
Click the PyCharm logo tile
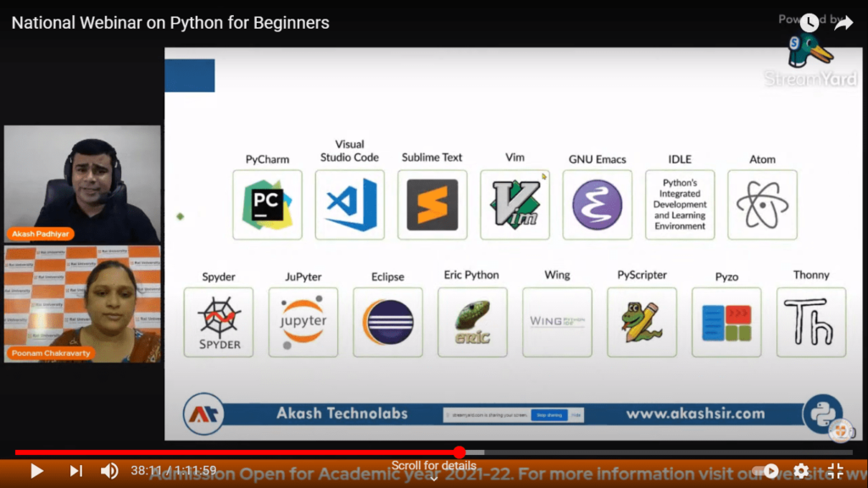pos(267,205)
